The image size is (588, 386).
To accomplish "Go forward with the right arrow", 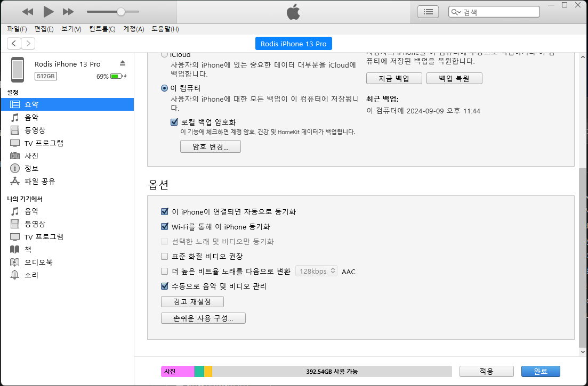I will (28, 44).
